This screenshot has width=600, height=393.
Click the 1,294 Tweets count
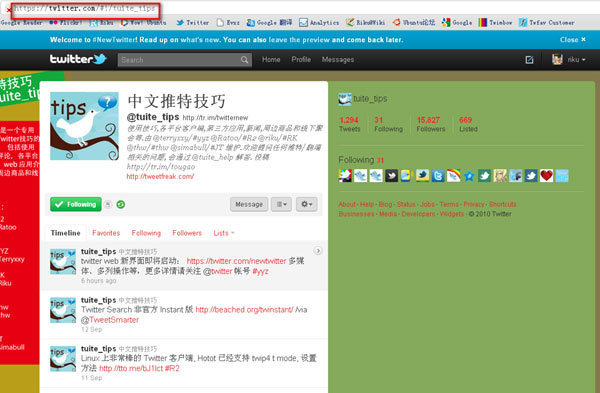click(x=349, y=124)
